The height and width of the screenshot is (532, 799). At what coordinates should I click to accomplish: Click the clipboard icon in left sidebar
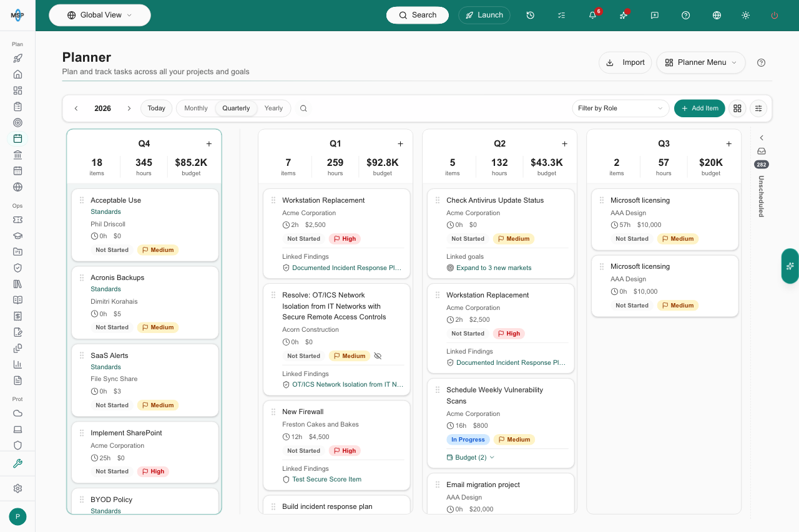tap(17, 107)
